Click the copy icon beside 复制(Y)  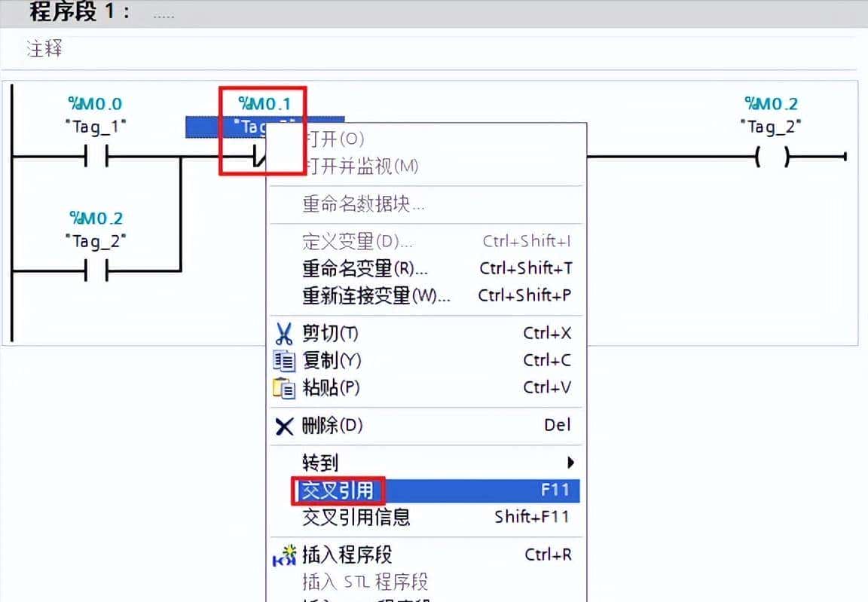point(284,361)
